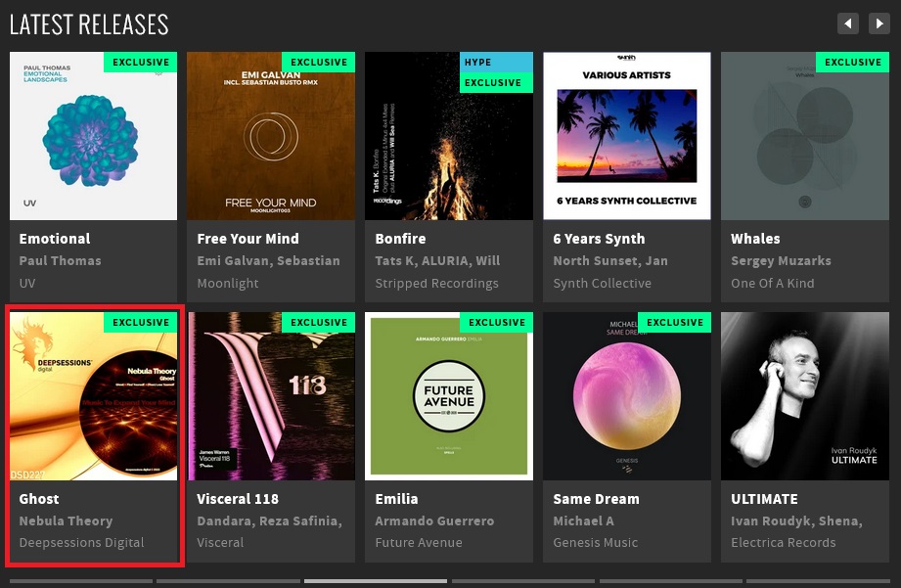Go to previous Latest Releases page arrow
The height and width of the screenshot is (588, 901).
[847, 23]
